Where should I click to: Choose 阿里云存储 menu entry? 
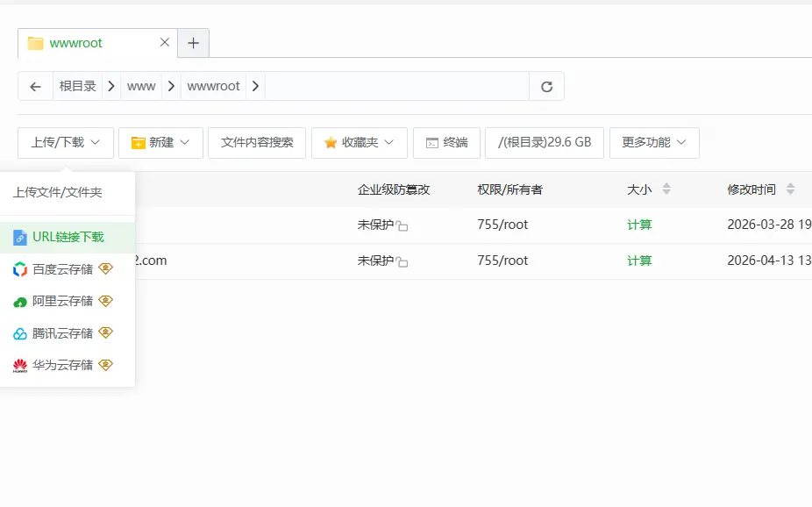(68, 302)
